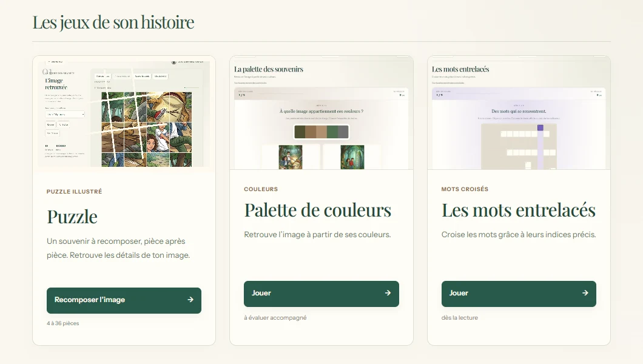Click the "Les jeux de son histoire" heading
The width and height of the screenshot is (643, 364).
point(113,22)
